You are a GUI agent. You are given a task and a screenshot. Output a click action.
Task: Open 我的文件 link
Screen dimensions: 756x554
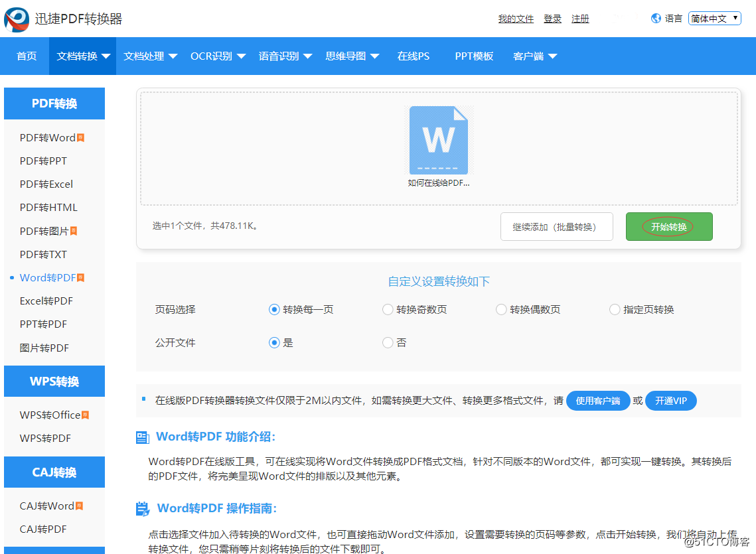click(516, 19)
